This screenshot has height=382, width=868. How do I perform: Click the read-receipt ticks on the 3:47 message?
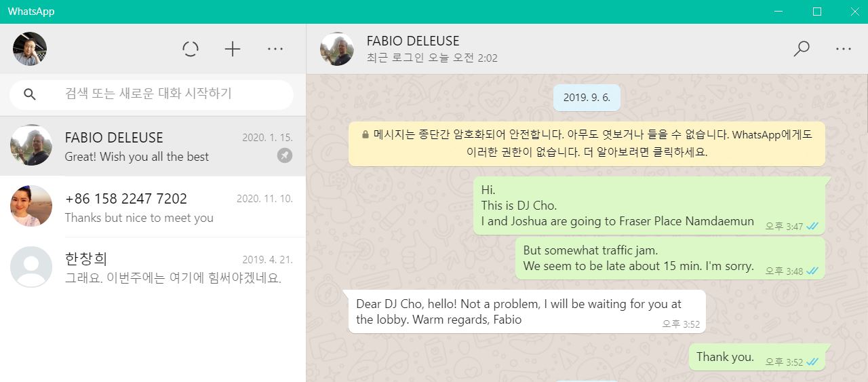tap(812, 226)
